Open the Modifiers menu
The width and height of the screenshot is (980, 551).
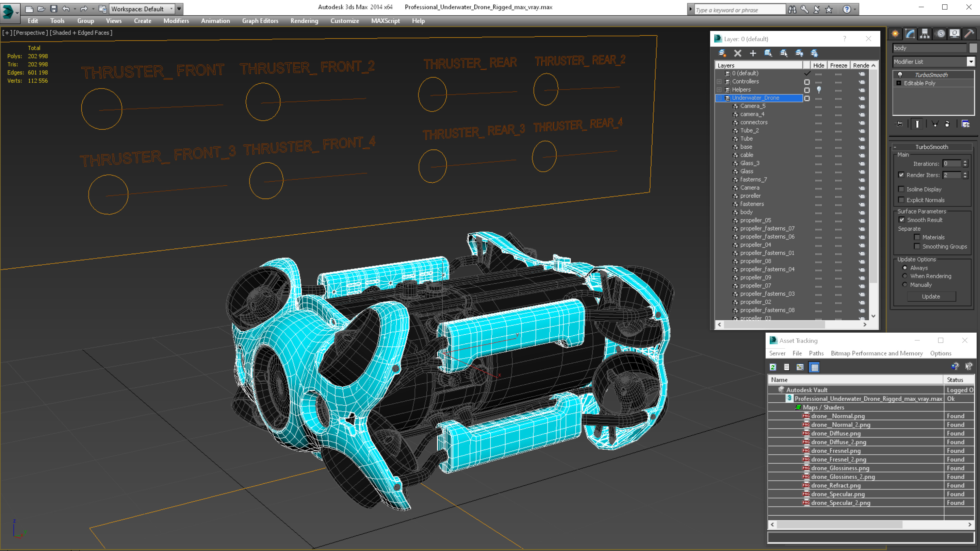[x=176, y=21]
